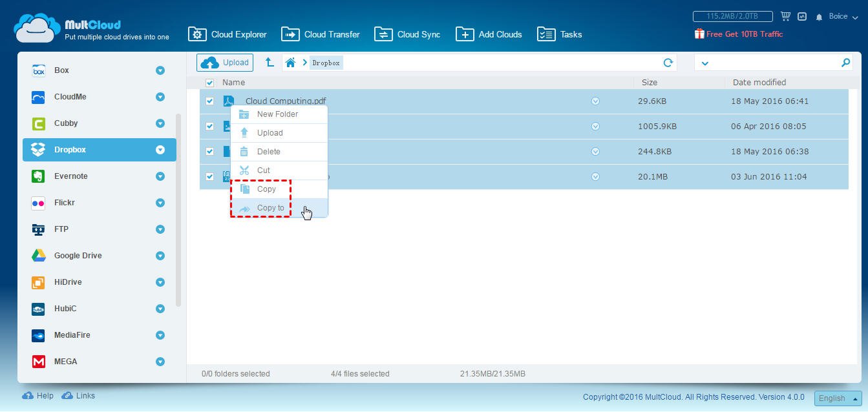Viewport: 868px width, 412px height.
Task: Expand the Google Drive dropdown arrow
Action: [x=160, y=256]
